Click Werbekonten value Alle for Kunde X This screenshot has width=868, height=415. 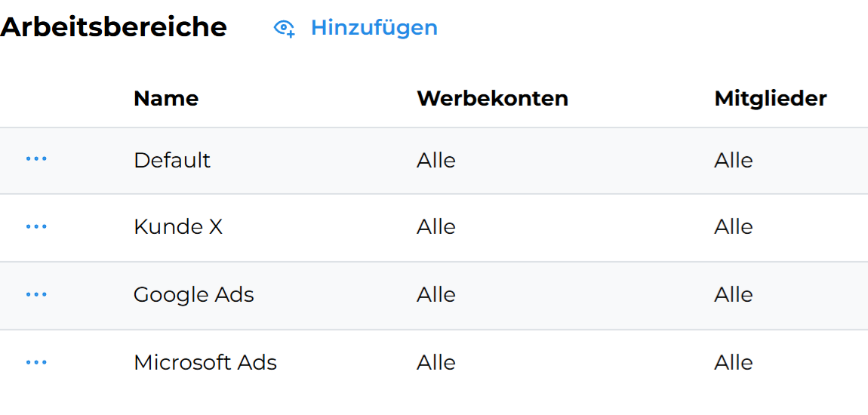tap(436, 227)
